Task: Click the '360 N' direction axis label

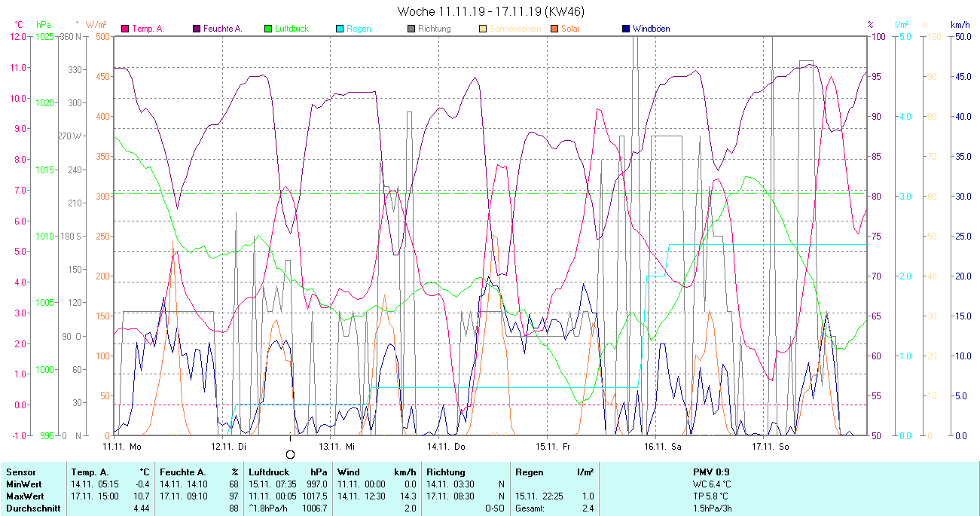Action: [x=72, y=36]
